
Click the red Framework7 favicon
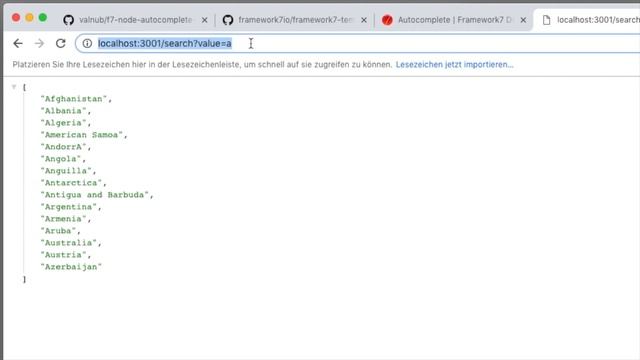click(x=387, y=20)
